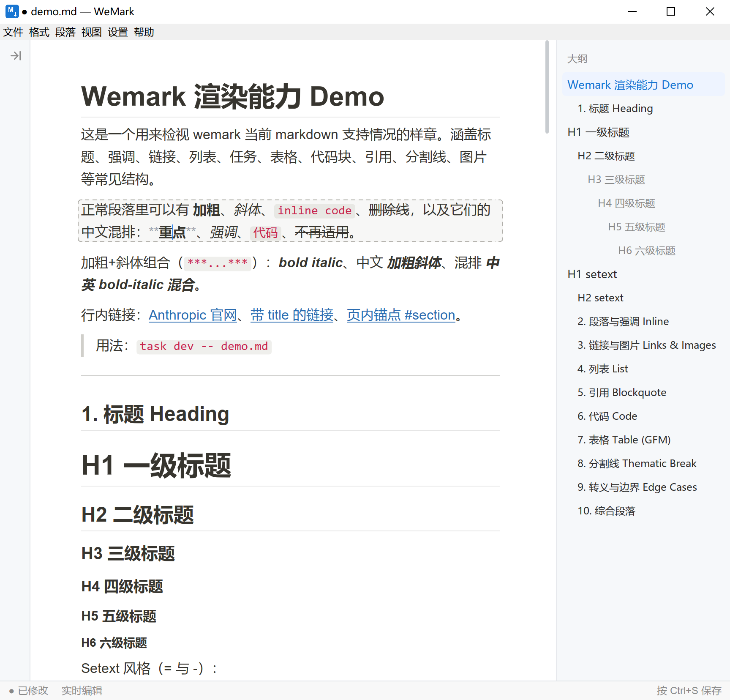Click the H3 三级标题 heading in editor
Image resolution: width=730 pixels, height=700 pixels.
(x=128, y=553)
